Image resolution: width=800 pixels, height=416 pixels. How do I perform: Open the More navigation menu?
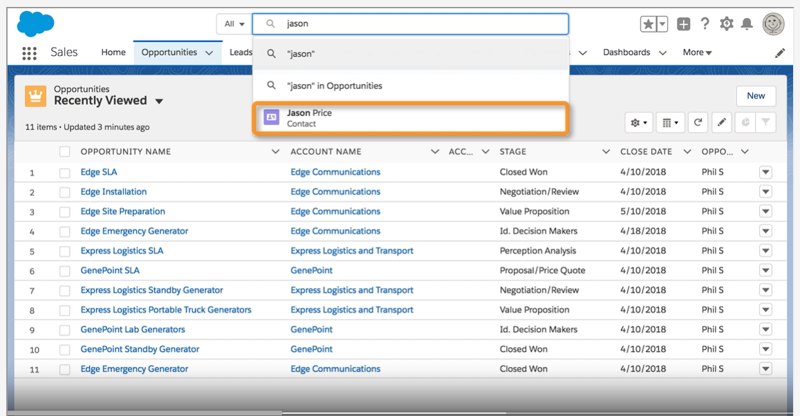pyautogui.click(x=697, y=52)
